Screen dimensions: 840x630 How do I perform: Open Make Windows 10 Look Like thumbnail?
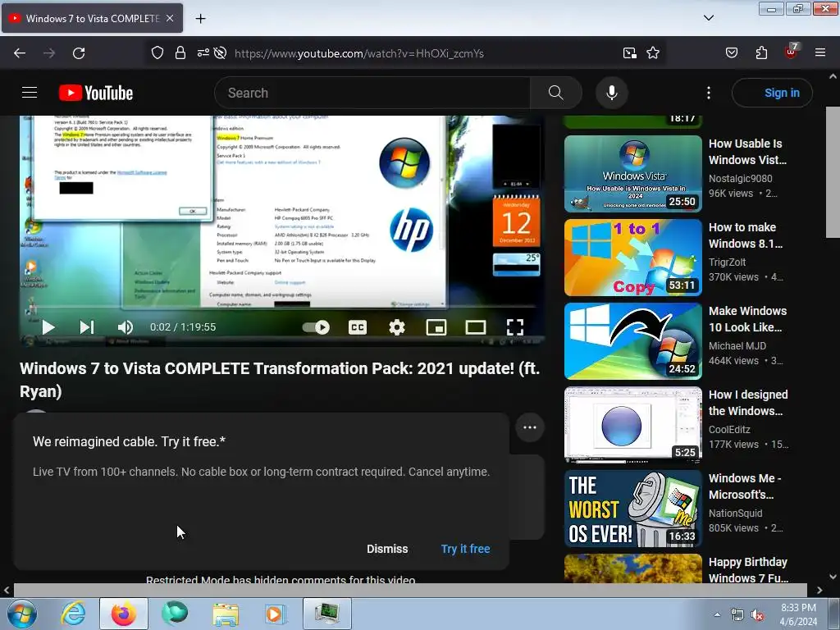point(633,340)
